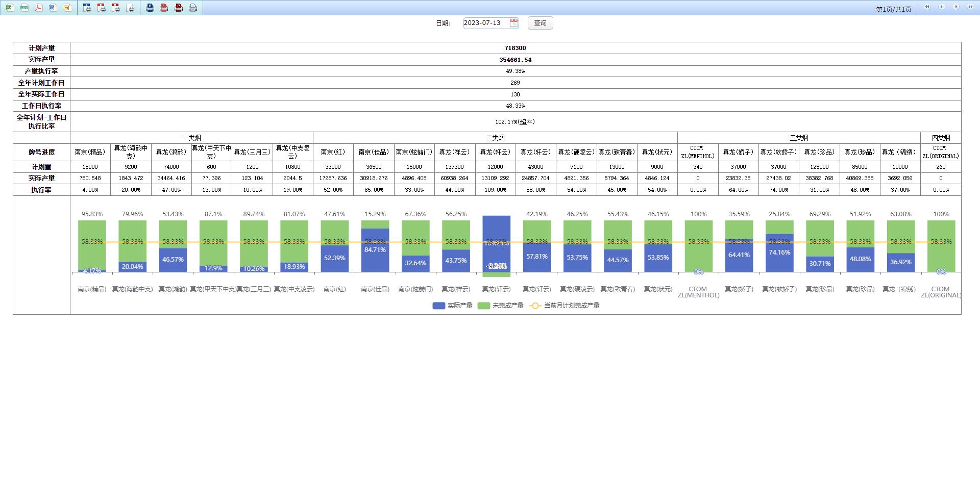980x480 pixels.
Task: Export the report to PDF (red Acrobat icon)
Action: pyautogui.click(x=38, y=8)
